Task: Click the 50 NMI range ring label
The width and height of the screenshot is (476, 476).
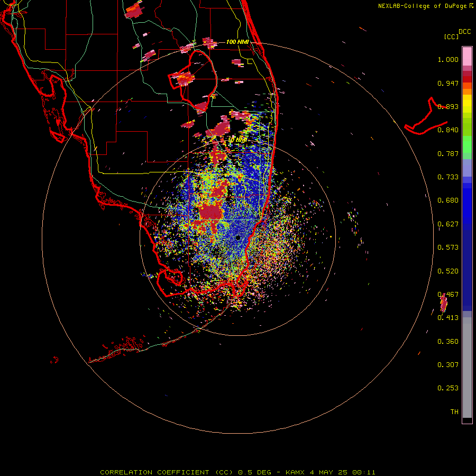Action: (x=237, y=140)
